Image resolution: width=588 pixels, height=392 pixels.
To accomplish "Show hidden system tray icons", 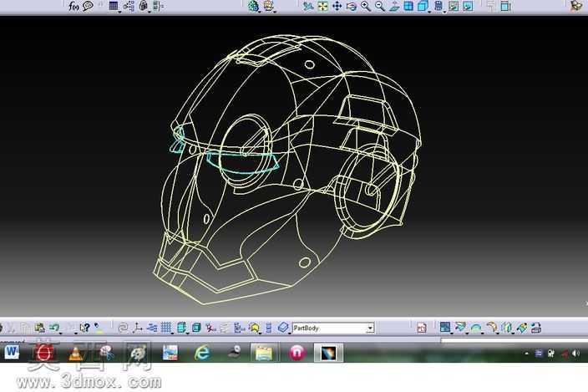I will point(526,354).
